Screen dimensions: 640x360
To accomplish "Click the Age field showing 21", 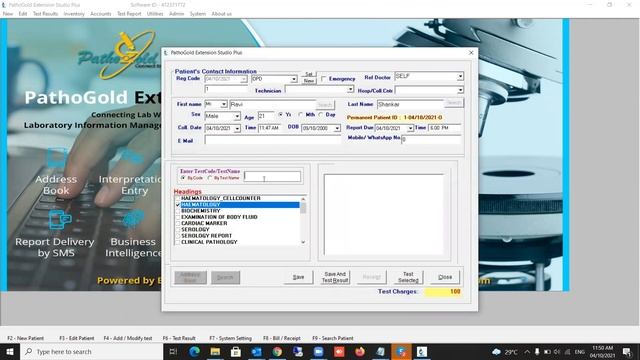I will [266, 116].
